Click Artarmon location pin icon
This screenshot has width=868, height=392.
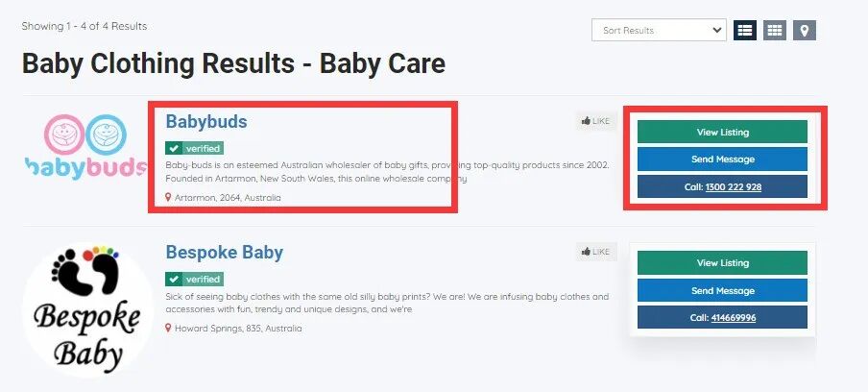(169, 198)
